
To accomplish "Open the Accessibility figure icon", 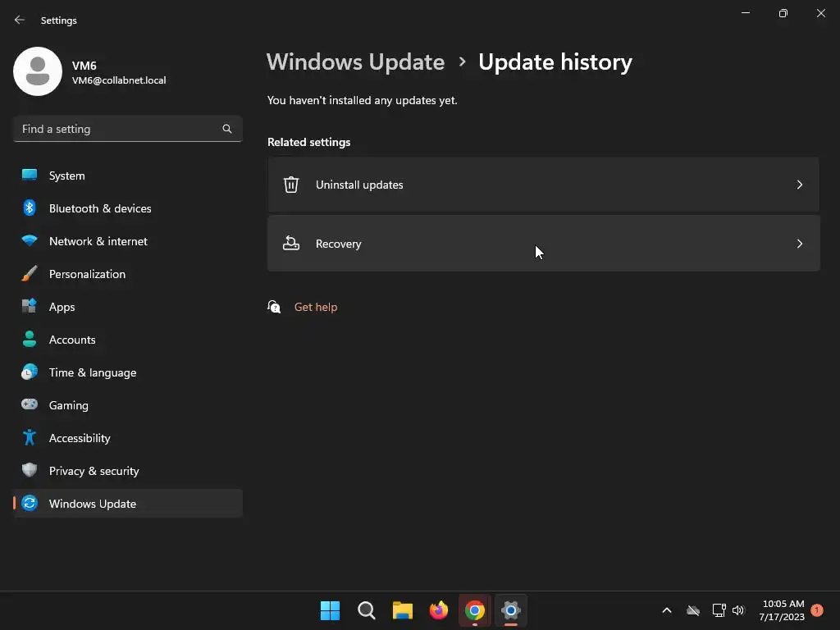I will (x=30, y=438).
